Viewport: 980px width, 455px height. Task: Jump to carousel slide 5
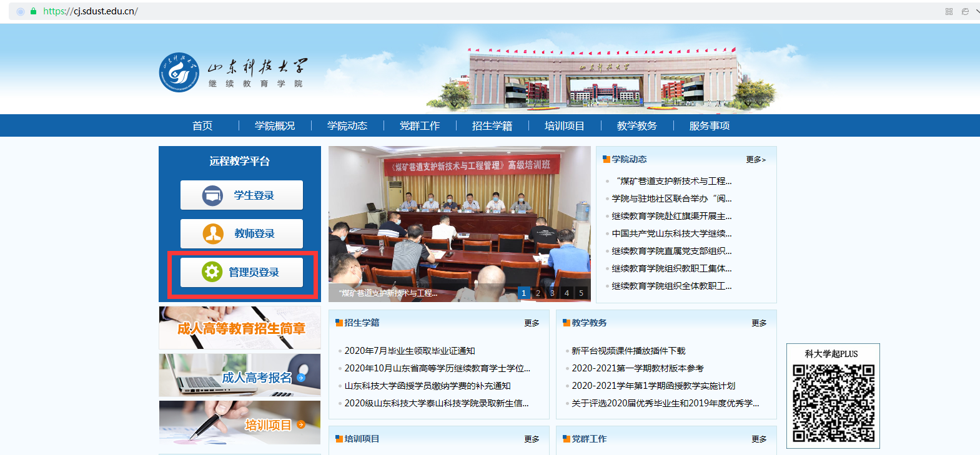click(x=581, y=293)
